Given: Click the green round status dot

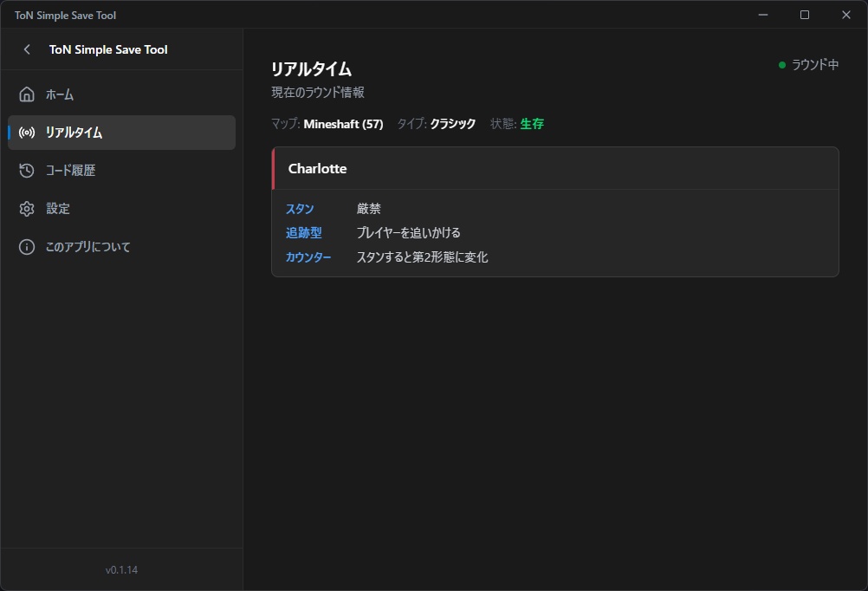Looking at the screenshot, I should click(x=782, y=65).
